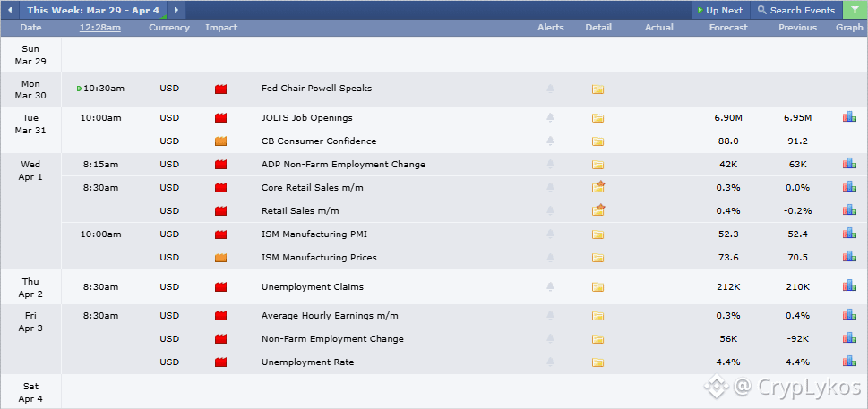Show graph for ISM Manufacturing PMI
Screen dimensions: 868x409
[x=850, y=233]
